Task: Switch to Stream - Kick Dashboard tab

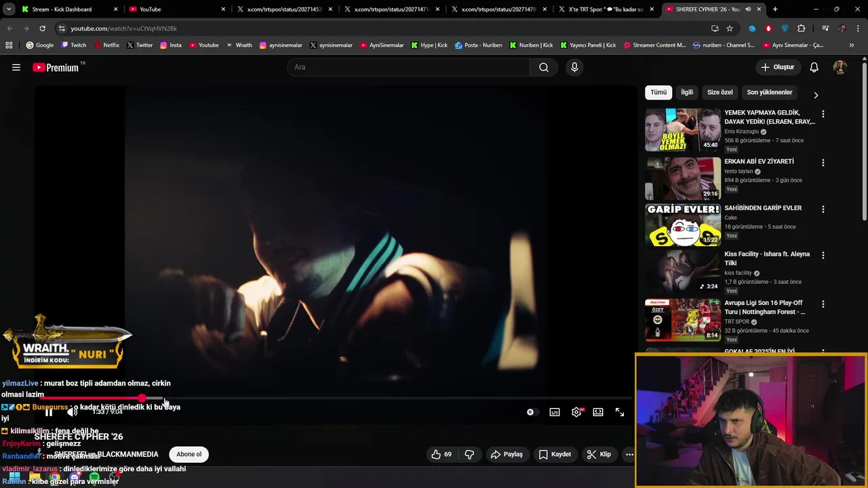Action: [x=70, y=9]
